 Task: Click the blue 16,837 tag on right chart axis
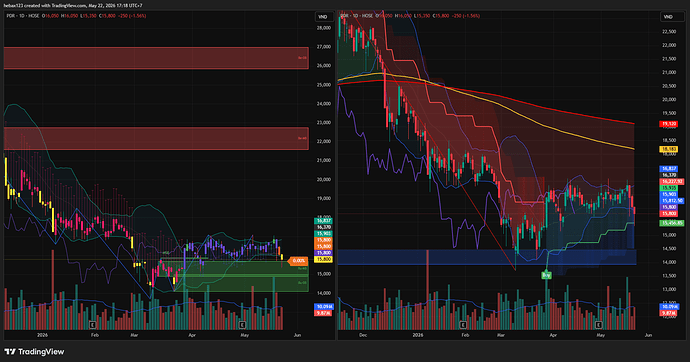(668, 168)
